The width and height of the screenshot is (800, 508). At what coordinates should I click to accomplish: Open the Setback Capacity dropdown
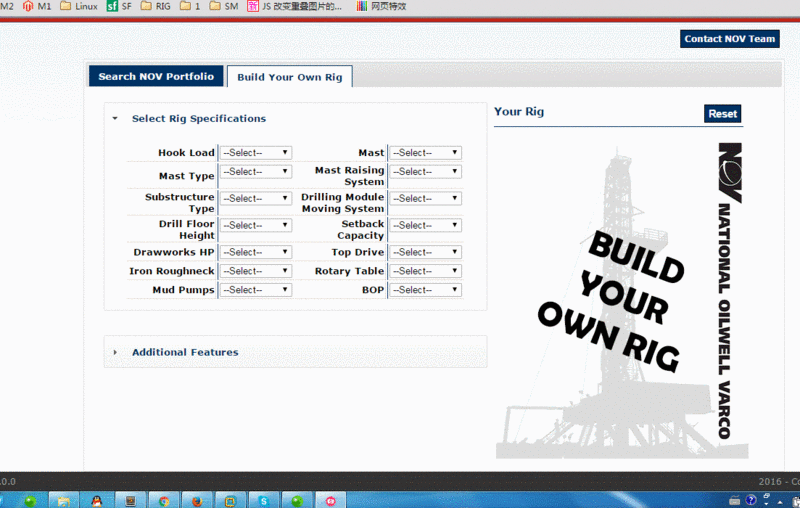[x=426, y=225]
